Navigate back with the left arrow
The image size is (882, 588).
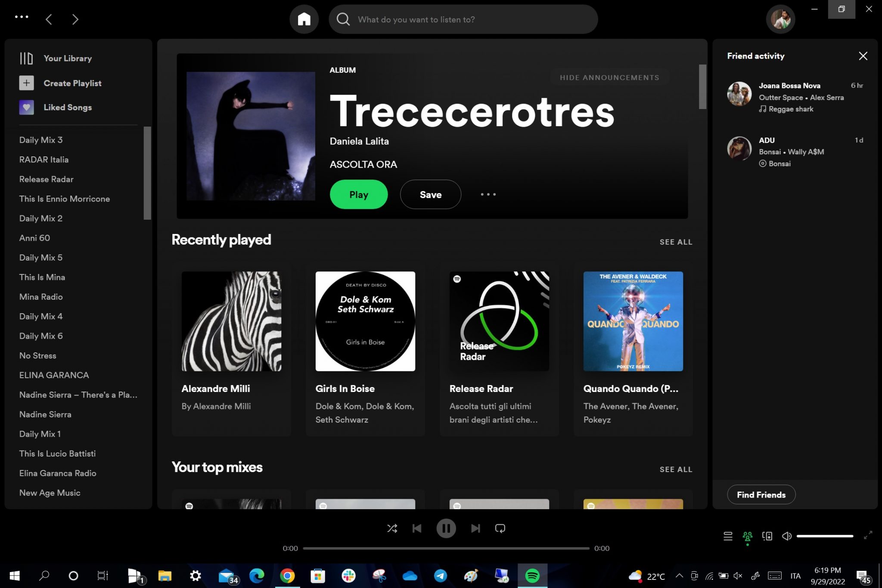pos(49,19)
